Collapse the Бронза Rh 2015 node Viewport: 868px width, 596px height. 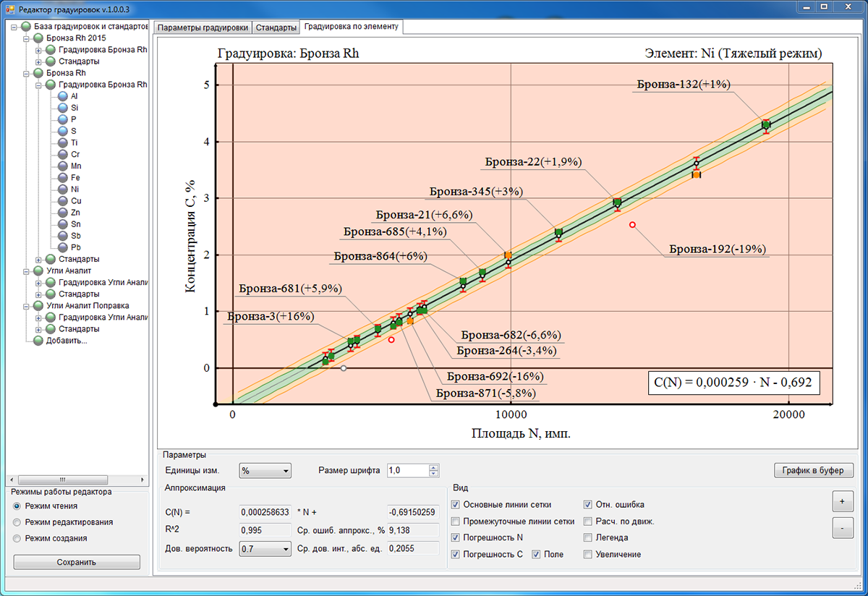27,38
